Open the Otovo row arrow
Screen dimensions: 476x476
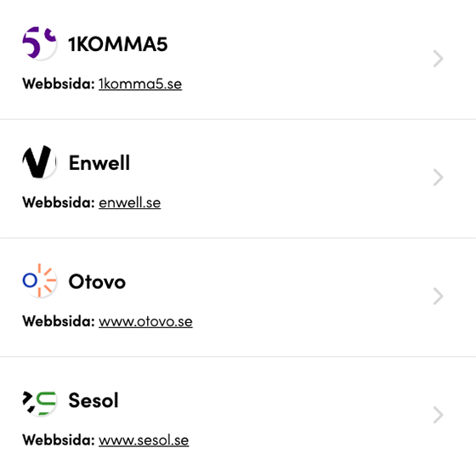click(x=438, y=296)
